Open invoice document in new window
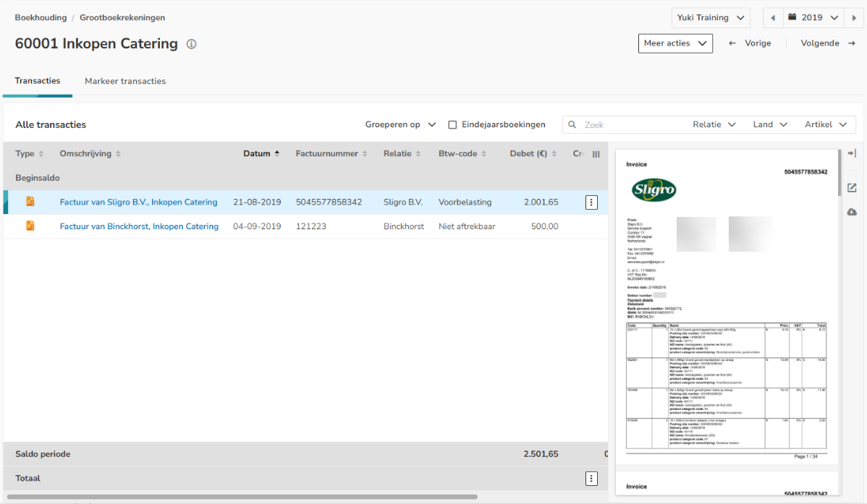Screen dimensions: 867x504 click(852, 187)
